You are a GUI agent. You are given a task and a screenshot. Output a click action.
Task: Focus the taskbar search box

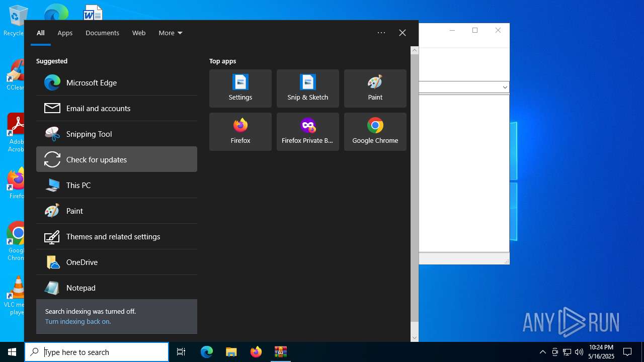97,352
